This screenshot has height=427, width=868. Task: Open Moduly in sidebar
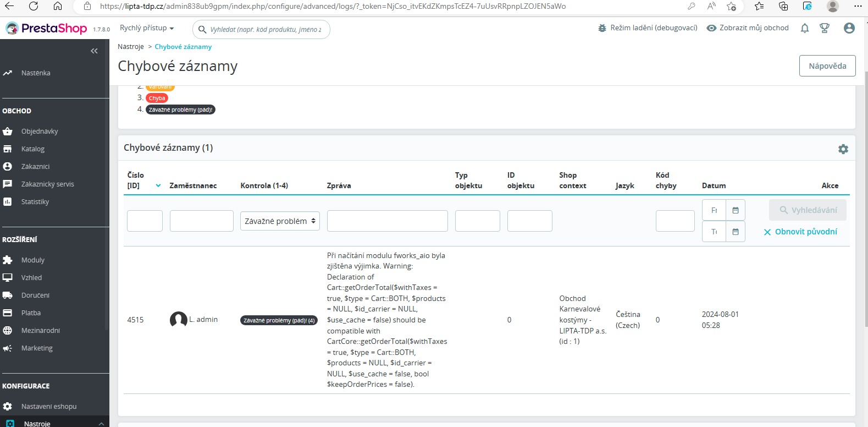33,260
